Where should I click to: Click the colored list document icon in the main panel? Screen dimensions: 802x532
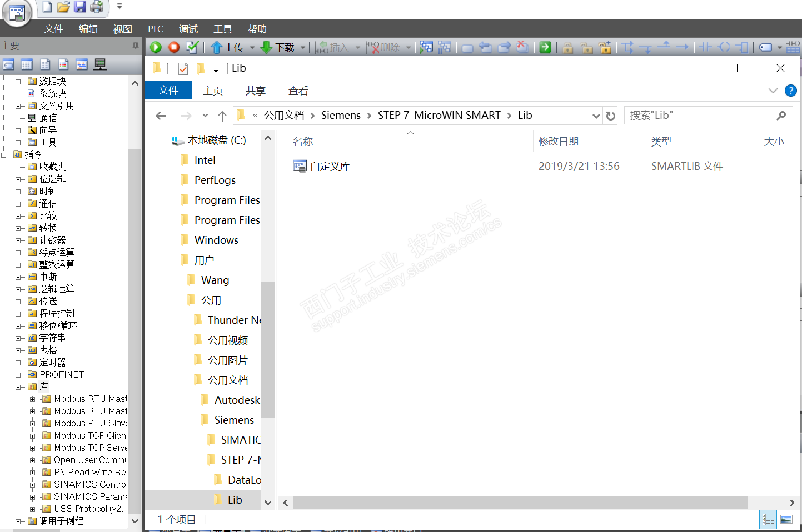tap(63, 64)
